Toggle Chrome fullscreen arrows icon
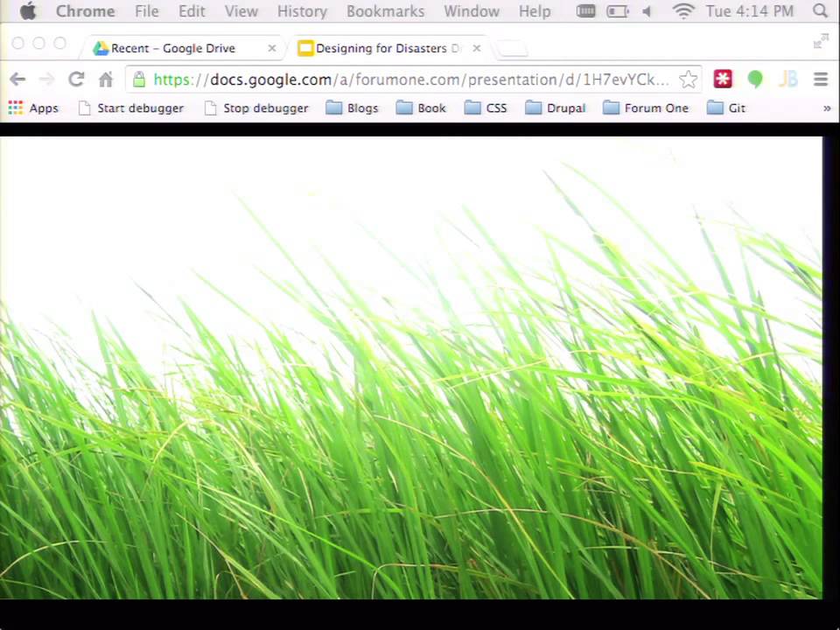Image resolution: width=840 pixels, height=630 pixels. point(821,41)
